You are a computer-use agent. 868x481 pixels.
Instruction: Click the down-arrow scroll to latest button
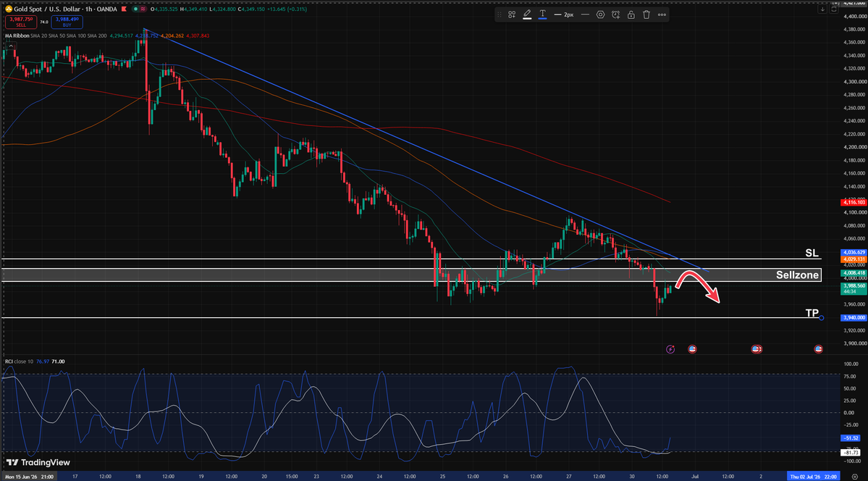(x=823, y=9)
